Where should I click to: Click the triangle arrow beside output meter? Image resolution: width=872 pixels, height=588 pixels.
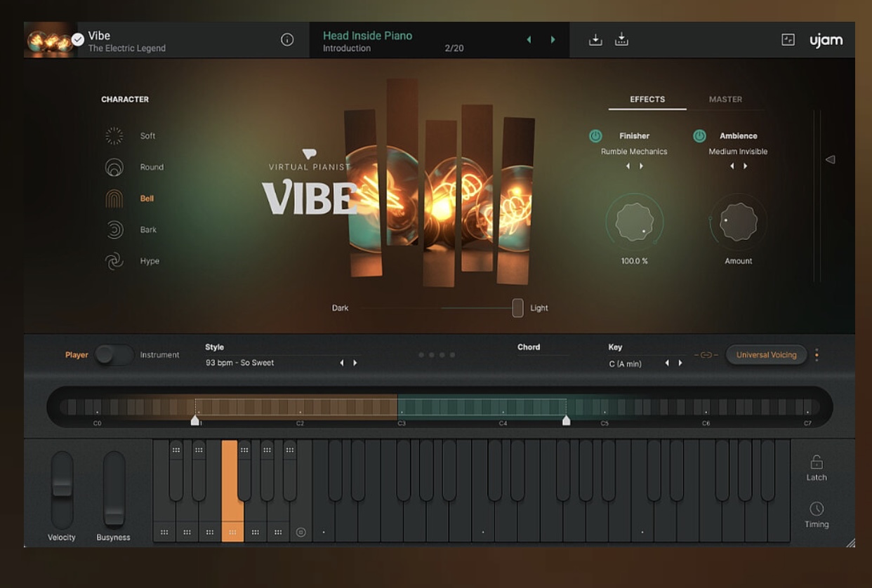(830, 160)
